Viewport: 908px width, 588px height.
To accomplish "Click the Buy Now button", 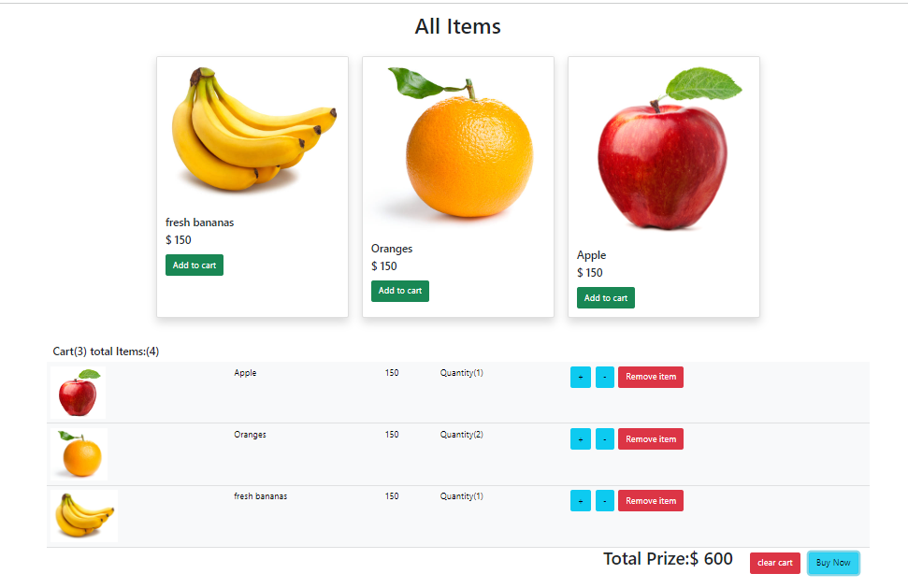I will [833, 563].
